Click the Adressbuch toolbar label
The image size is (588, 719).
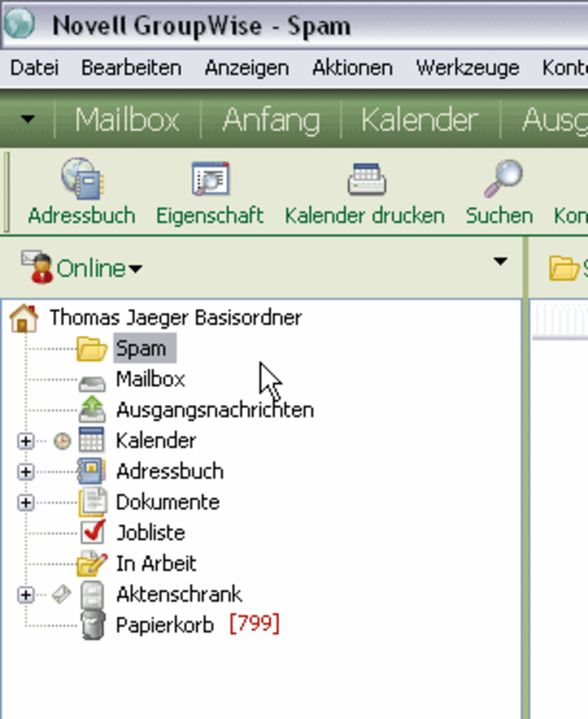click(x=82, y=215)
